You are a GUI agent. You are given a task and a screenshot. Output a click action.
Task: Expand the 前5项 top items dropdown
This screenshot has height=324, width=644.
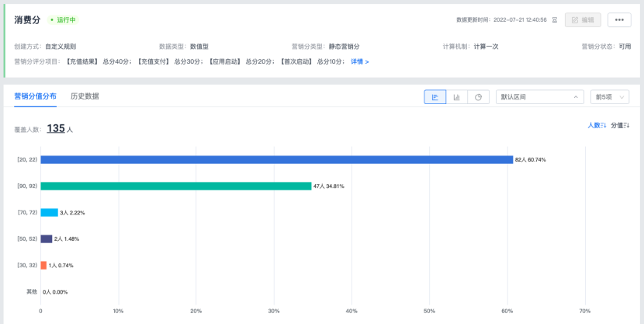[x=609, y=97]
